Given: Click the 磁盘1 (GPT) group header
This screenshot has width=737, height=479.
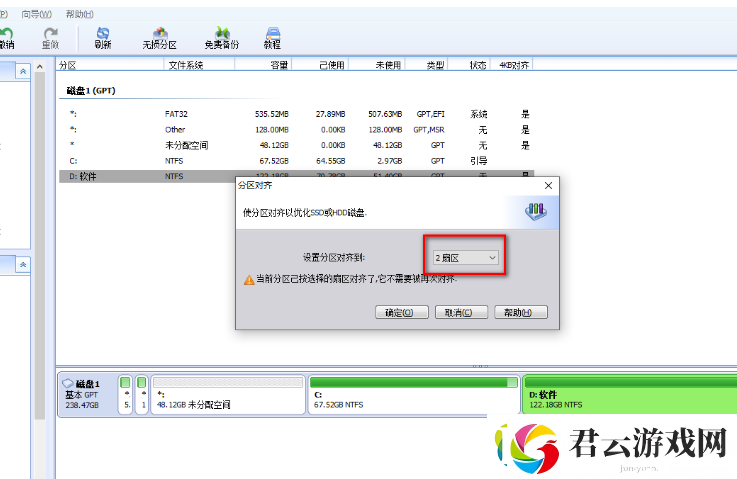Looking at the screenshot, I should [x=91, y=90].
